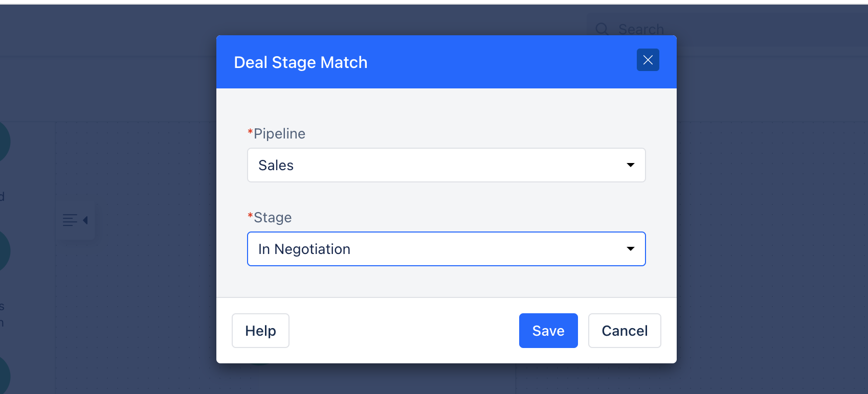Viewport: 868px width, 394px height.
Task: Click the Deal Stage Match title
Action: [301, 62]
